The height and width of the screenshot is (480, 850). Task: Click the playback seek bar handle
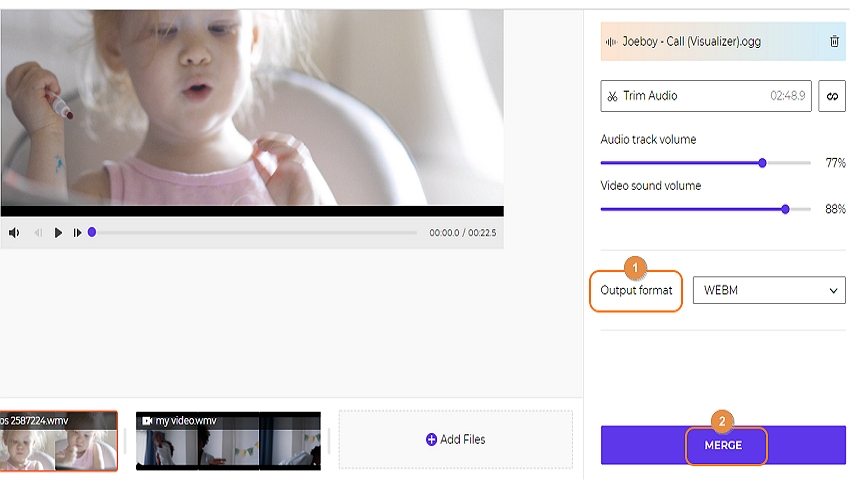pyautogui.click(x=92, y=232)
